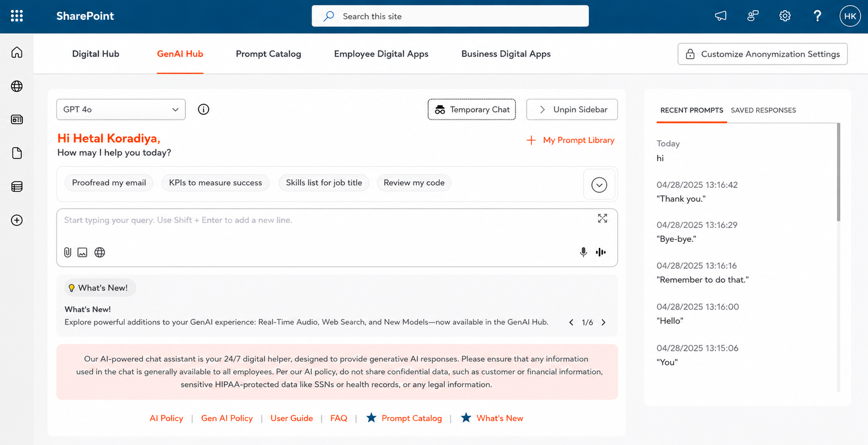
Task: Open the Gen AI Policy link
Action: [227, 418]
